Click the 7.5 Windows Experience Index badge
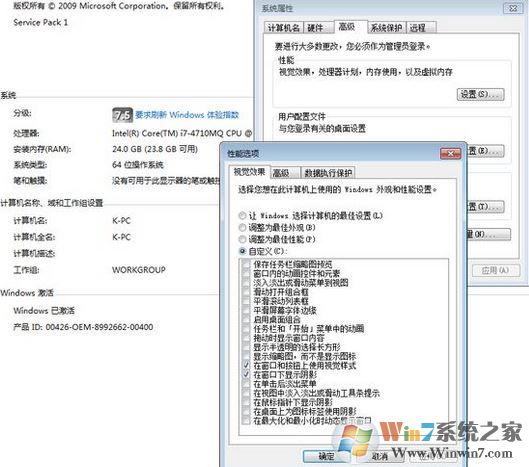 point(122,115)
